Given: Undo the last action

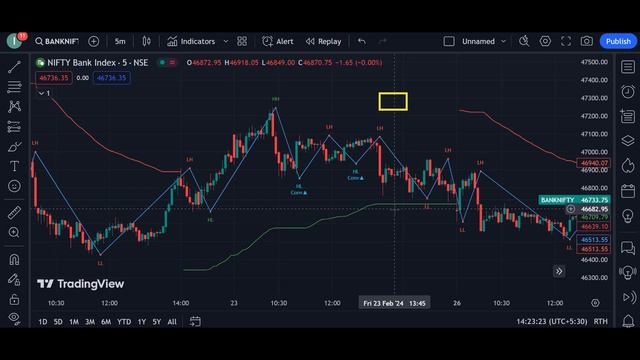Looking at the screenshot, I should 362,41.
